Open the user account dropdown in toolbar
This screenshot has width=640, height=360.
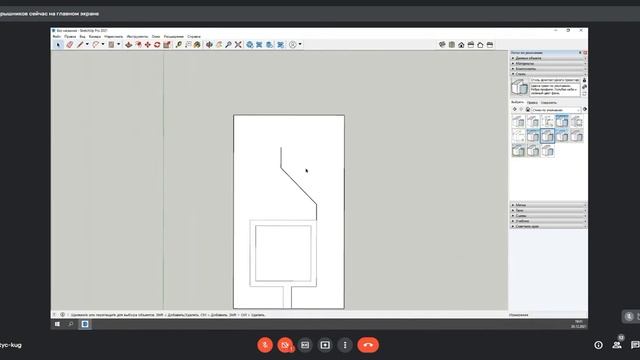click(300, 44)
